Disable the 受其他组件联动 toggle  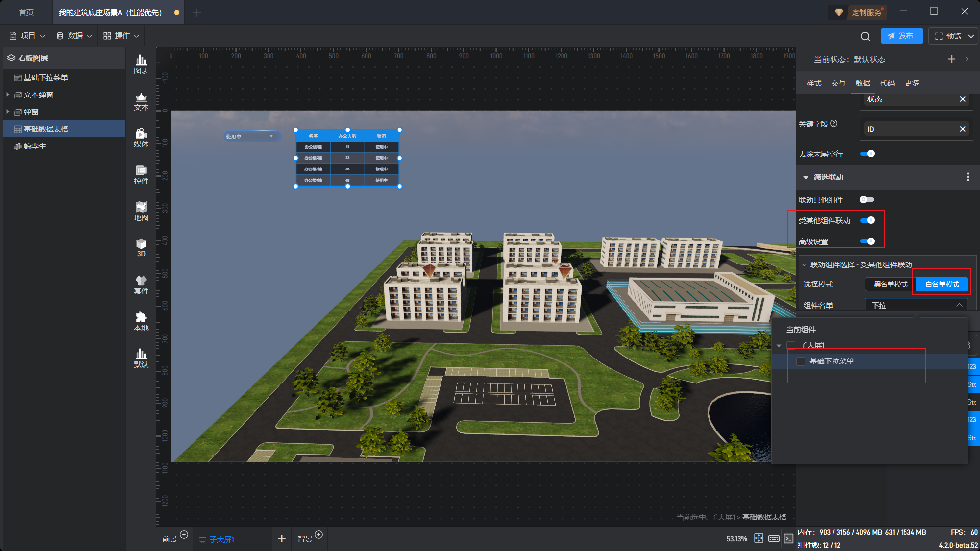[867, 220]
